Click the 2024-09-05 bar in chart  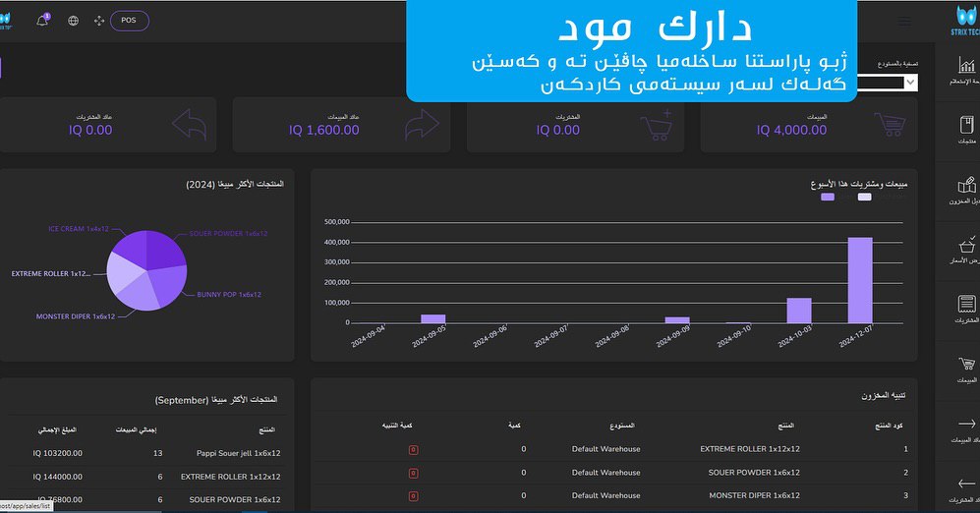click(433, 318)
